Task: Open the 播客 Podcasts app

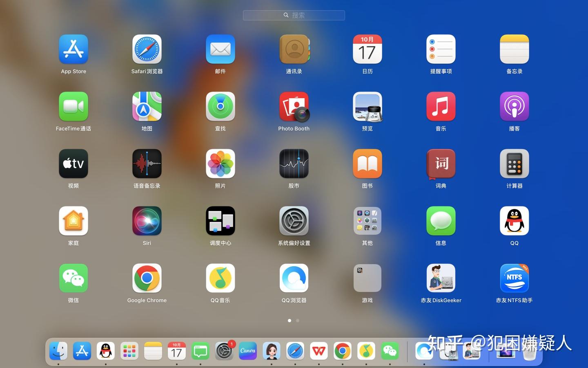Action: pos(514,106)
